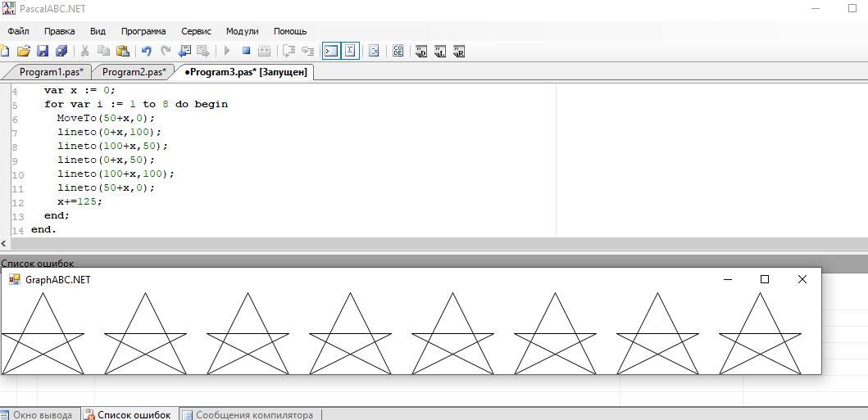This screenshot has width=868, height=420.
Task: Minimize the PascalABC.NET main window
Action: [815, 8]
